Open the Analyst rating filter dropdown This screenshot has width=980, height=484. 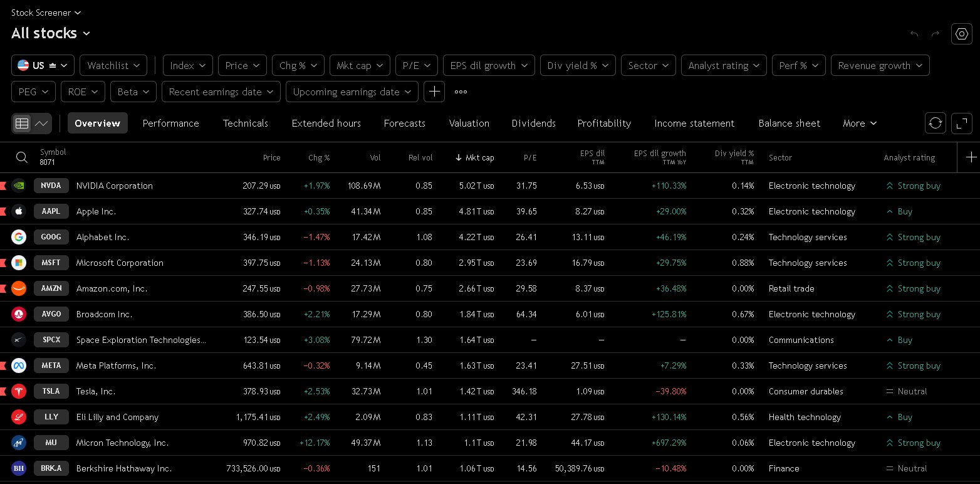point(724,65)
